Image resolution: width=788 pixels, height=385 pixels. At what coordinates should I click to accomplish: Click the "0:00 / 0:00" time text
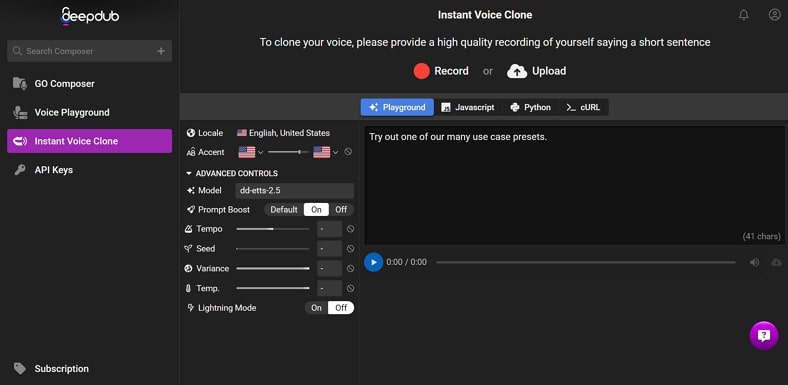407,262
